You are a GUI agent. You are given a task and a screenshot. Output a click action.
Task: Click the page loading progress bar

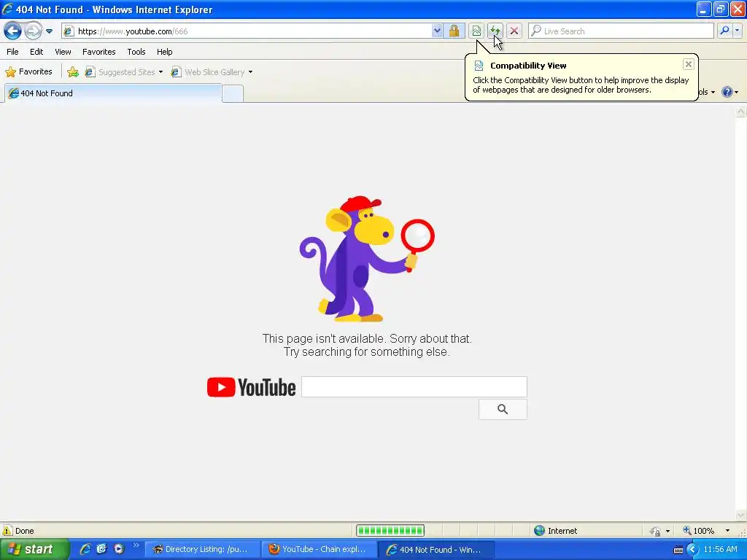(390, 531)
